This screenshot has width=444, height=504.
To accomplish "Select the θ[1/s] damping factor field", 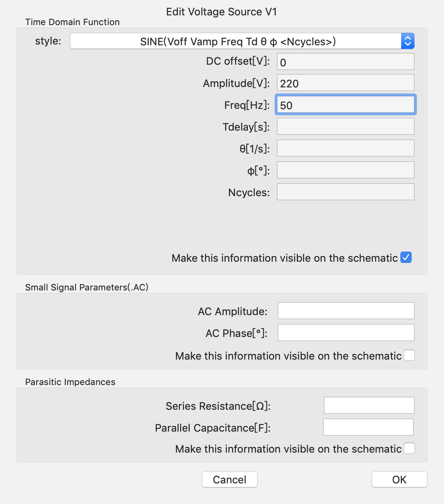I will point(345,148).
